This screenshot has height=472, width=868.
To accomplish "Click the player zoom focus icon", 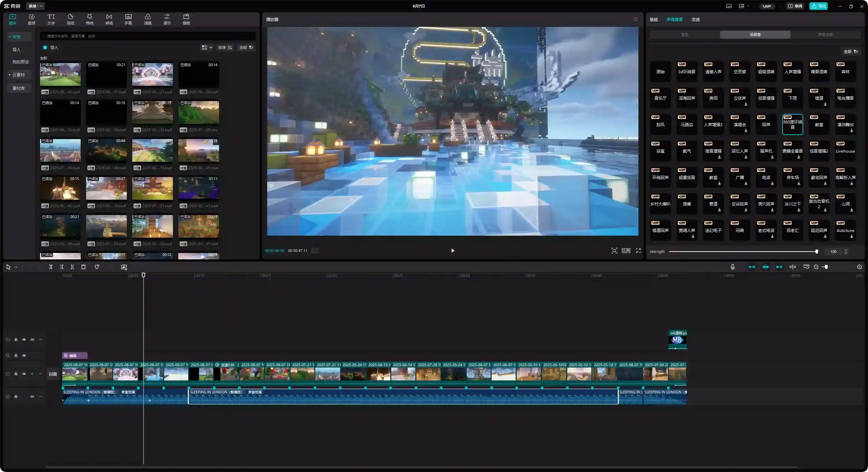I will click(x=614, y=251).
